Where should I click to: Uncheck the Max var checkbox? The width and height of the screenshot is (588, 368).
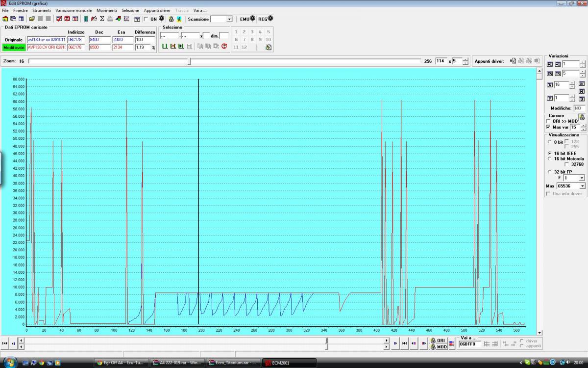point(548,127)
